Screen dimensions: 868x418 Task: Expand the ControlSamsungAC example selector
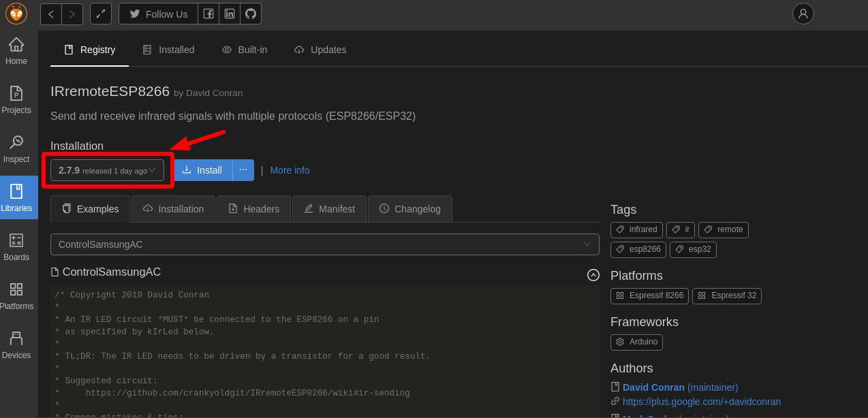point(325,244)
